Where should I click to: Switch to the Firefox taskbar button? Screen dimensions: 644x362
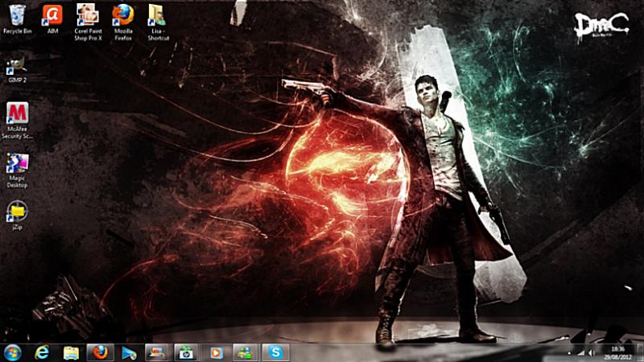tap(100, 352)
